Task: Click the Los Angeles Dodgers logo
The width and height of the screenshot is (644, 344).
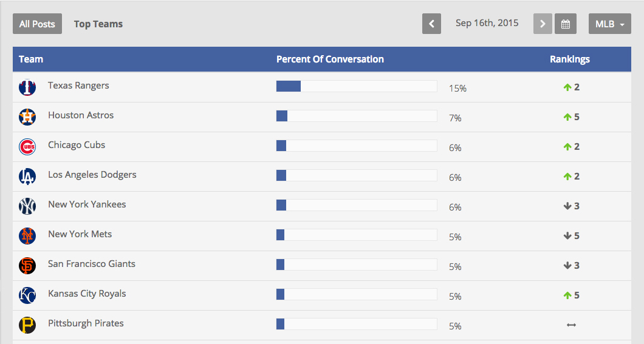Action: coord(27,177)
